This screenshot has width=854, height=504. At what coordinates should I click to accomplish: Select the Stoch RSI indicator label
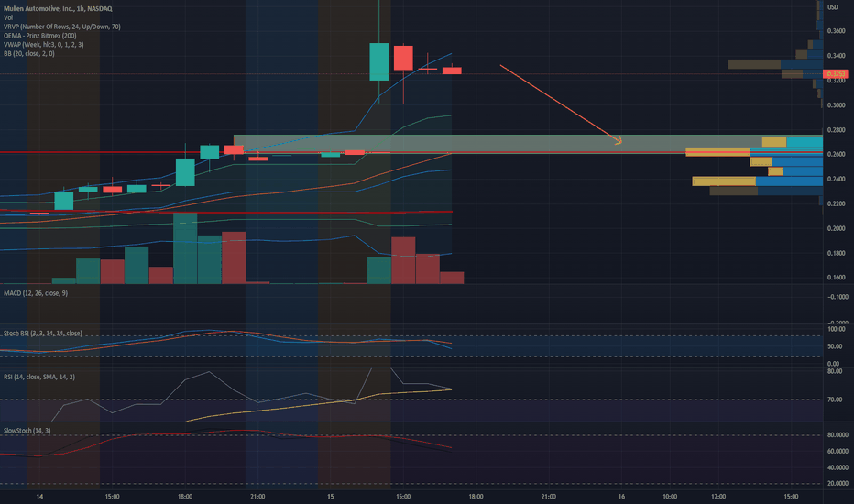point(42,333)
